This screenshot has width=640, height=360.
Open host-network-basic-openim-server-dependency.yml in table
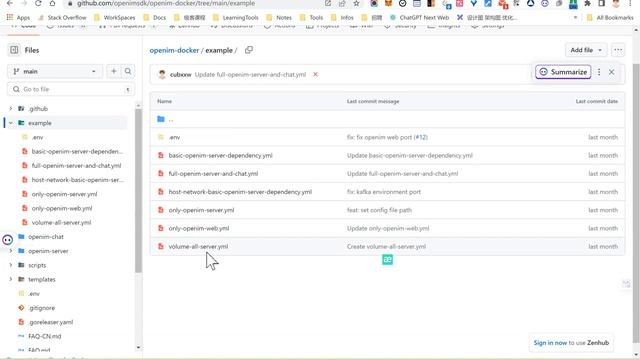[240, 192]
